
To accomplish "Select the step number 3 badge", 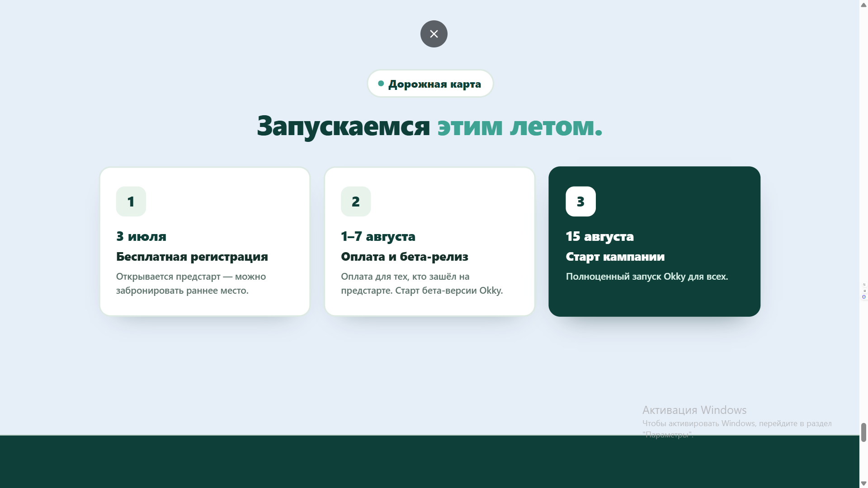I will tap(580, 202).
